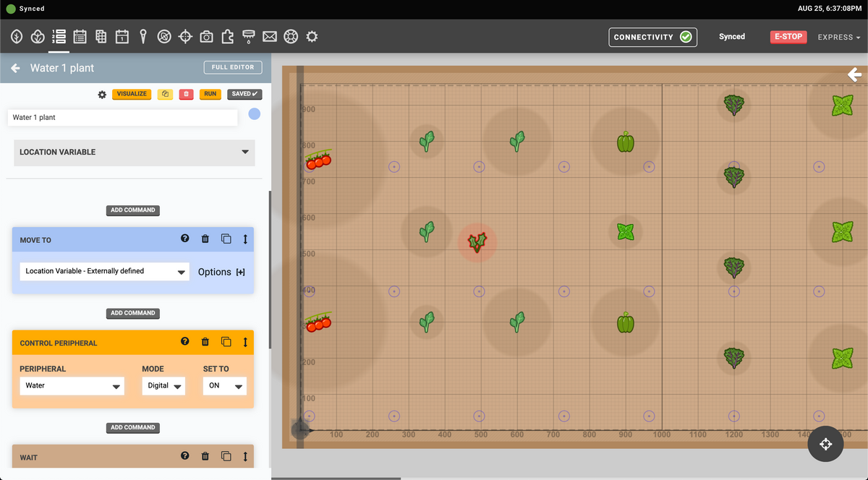Open the Photos panel via the camera icon
This screenshot has height=480, width=868.
[205, 36]
